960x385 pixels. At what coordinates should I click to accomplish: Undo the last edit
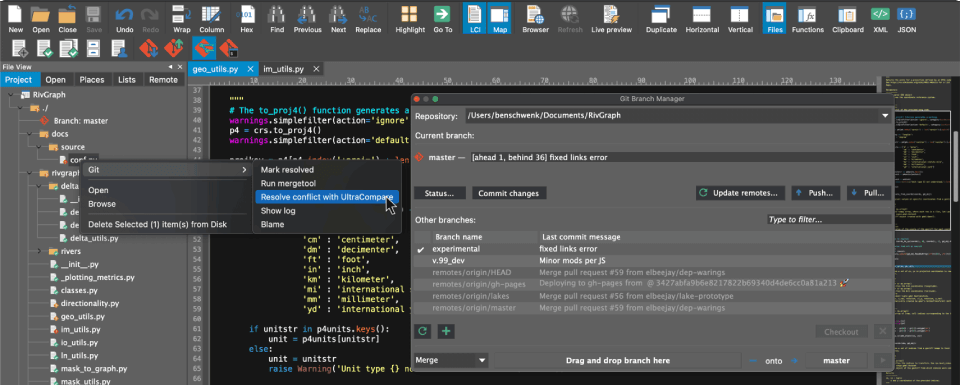pyautogui.click(x=124, y=19)
